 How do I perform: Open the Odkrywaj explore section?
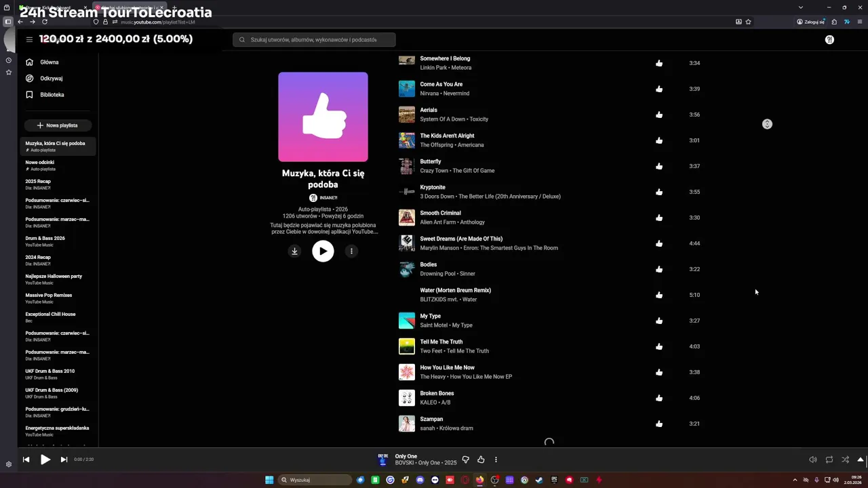coord(58,79)
